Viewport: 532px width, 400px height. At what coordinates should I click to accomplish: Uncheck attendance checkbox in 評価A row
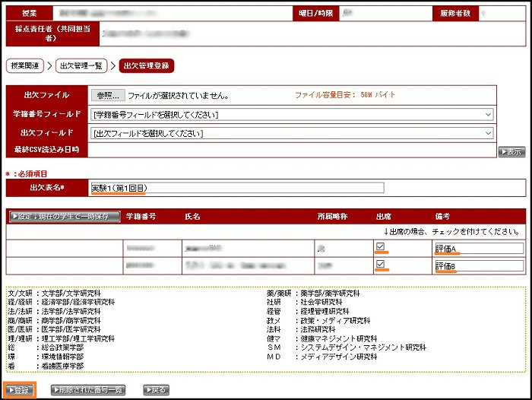(x=381, y=247)
